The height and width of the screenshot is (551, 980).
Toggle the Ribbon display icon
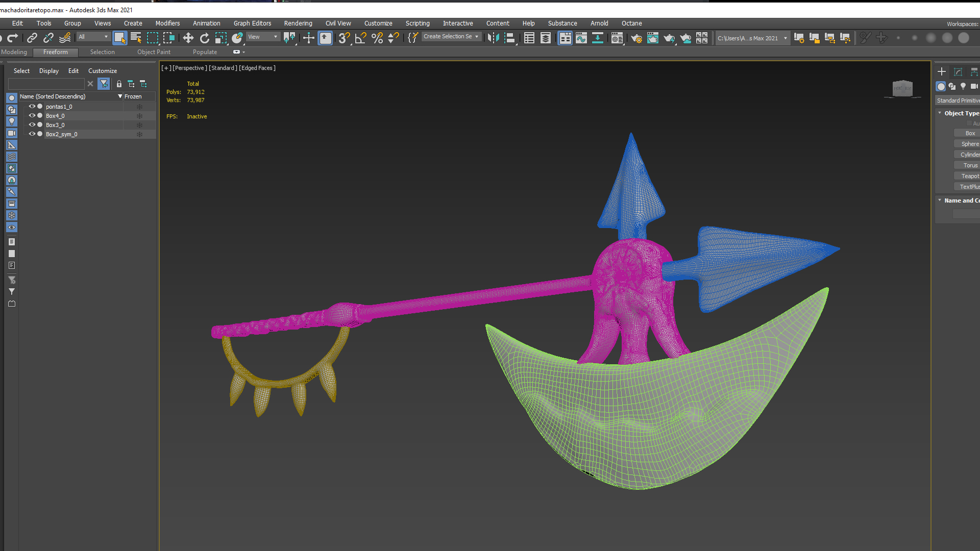[565, 38]
